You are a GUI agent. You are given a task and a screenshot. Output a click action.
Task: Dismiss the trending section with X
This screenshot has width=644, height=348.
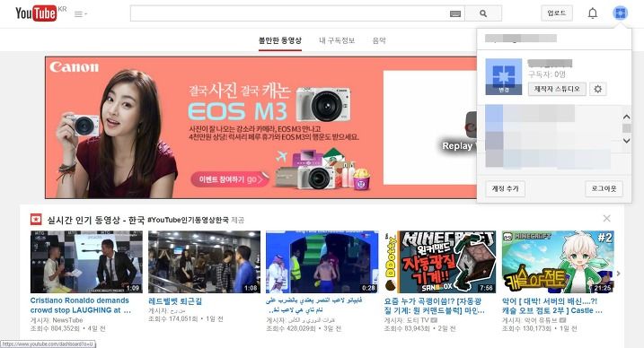point(606,219)
